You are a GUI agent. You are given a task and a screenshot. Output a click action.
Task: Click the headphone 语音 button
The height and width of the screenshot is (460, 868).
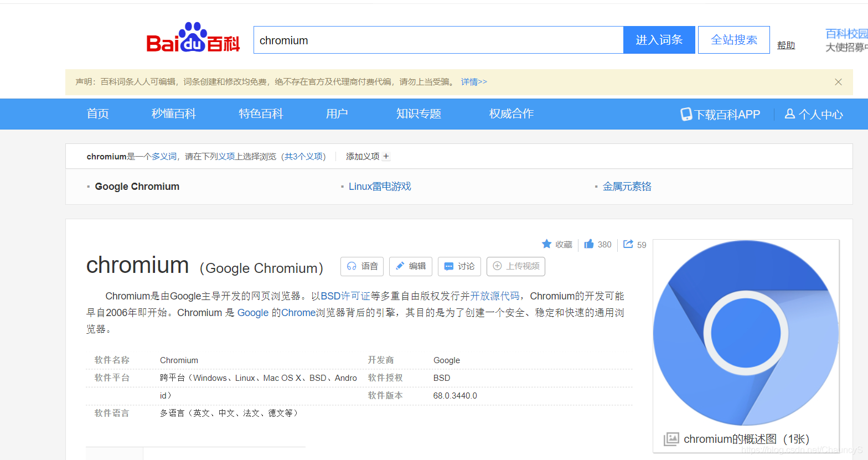click(x=363, y=266)
